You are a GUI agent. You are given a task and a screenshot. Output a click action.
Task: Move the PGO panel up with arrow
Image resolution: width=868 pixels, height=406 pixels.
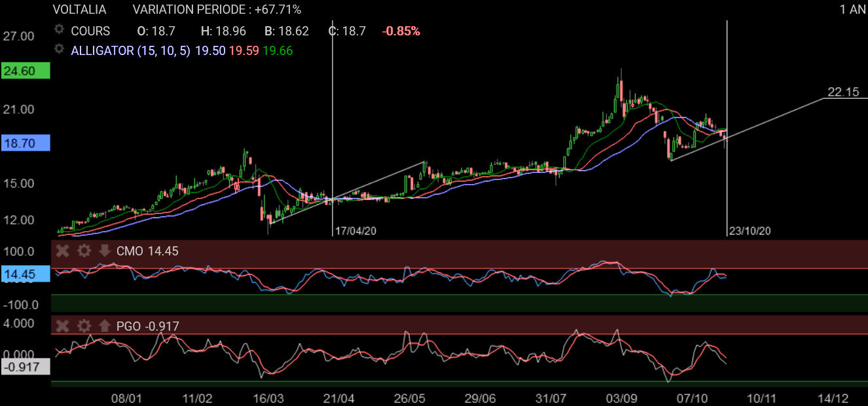(x=104, y=325)
